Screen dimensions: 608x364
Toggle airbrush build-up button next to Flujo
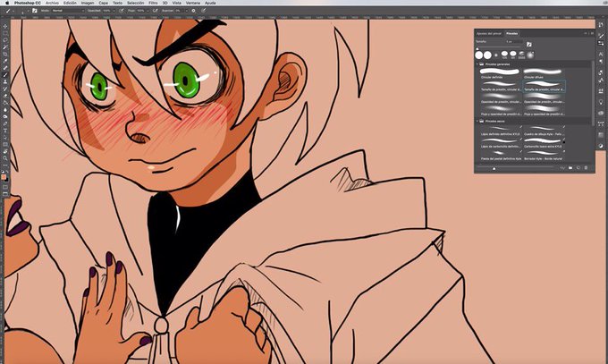click(155, 11)
